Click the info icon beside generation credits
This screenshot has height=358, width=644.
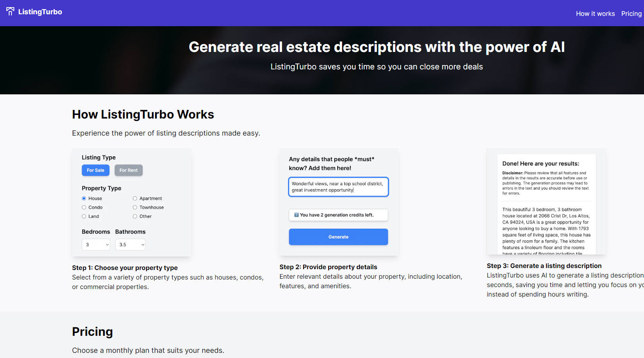pyautogui.click(x=296, y=215)
